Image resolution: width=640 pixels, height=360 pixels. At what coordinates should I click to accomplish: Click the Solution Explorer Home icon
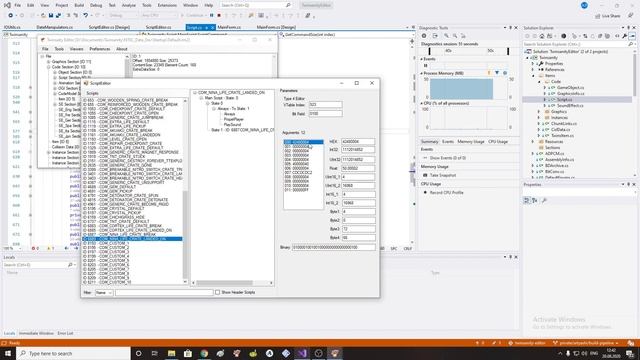click(x=542, y=36)
